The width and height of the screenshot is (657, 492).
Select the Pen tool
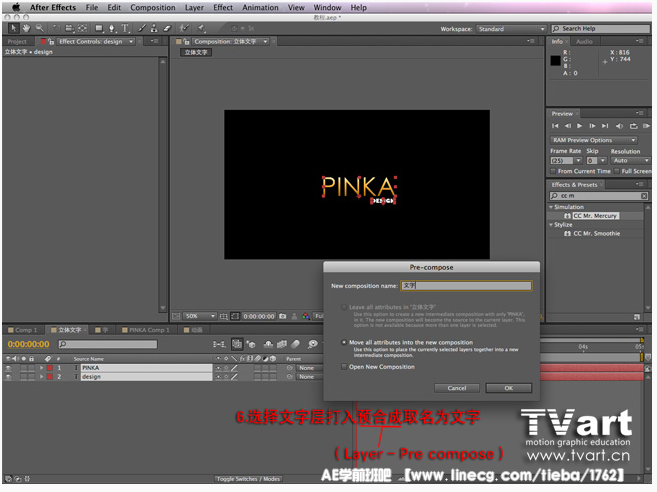(x=111, y=28)
